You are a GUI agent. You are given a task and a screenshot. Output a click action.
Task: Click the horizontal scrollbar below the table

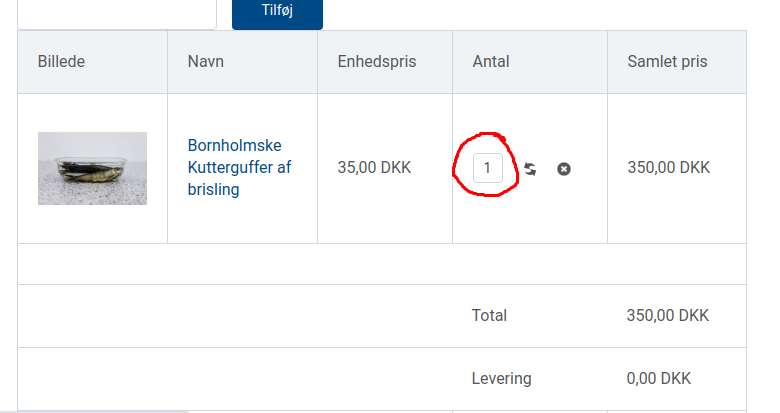tap(102, 410)
